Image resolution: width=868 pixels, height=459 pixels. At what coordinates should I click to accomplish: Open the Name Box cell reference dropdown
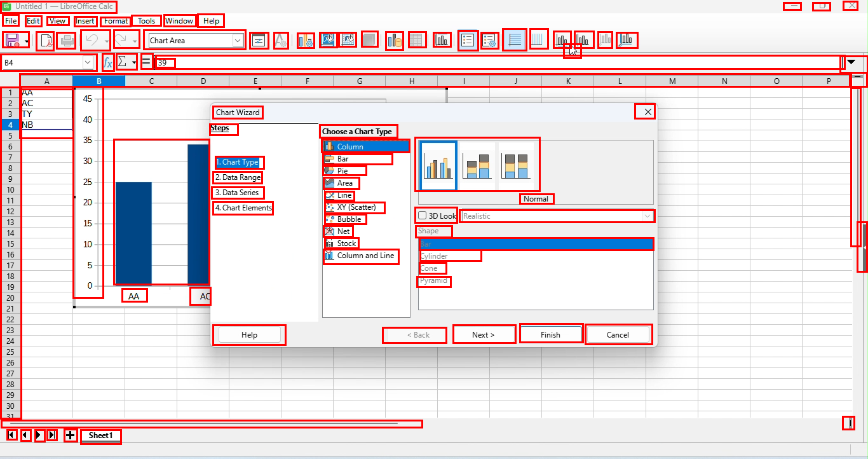pos(88,62)
